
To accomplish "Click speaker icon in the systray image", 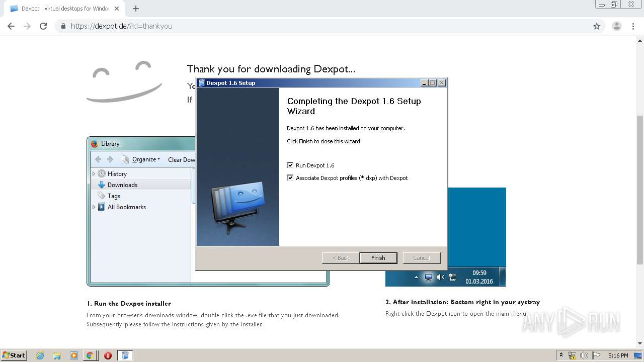I will point(441,277).
